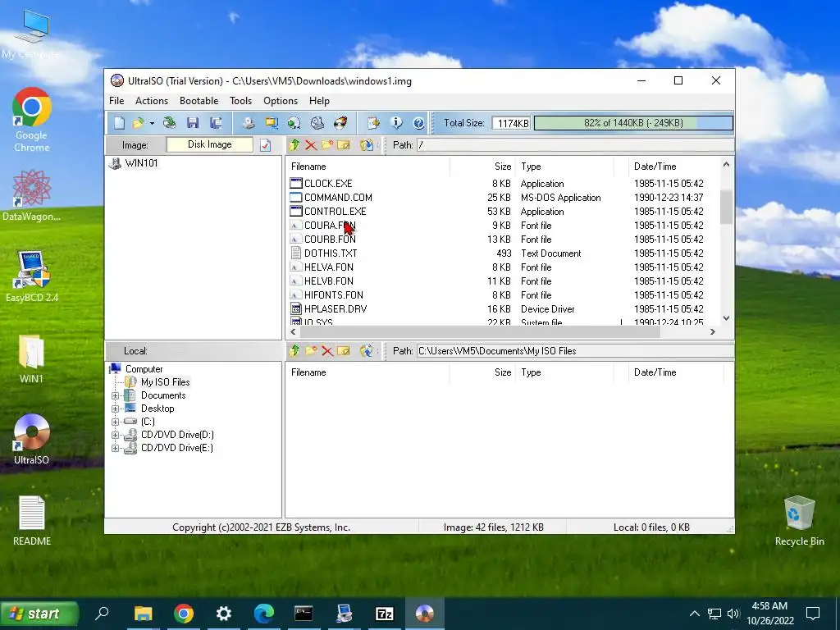Expand the (C:) drive node

[115, 422]
